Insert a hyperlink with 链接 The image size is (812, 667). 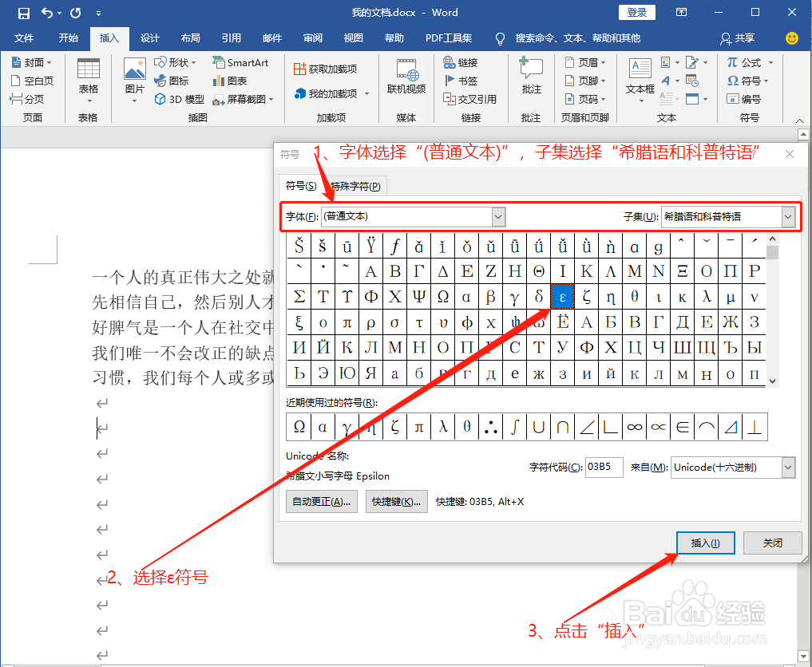click(461, 62)
